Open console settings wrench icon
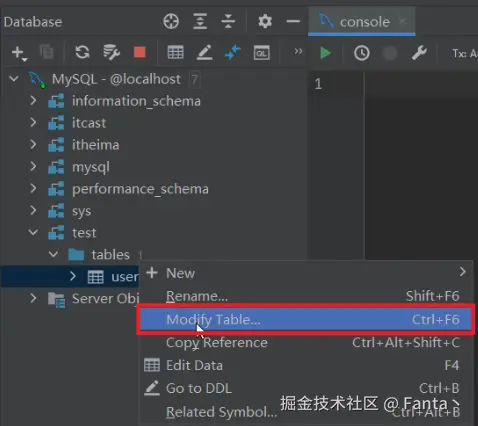 [x=419, y=53]
